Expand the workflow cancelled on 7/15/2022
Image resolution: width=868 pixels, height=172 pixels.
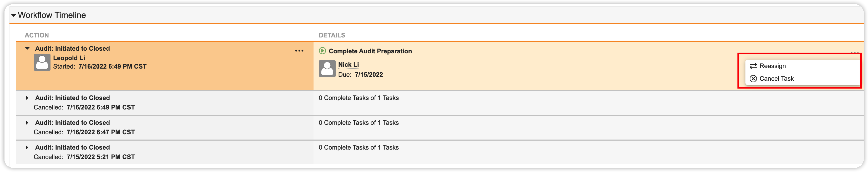(27, 148)
